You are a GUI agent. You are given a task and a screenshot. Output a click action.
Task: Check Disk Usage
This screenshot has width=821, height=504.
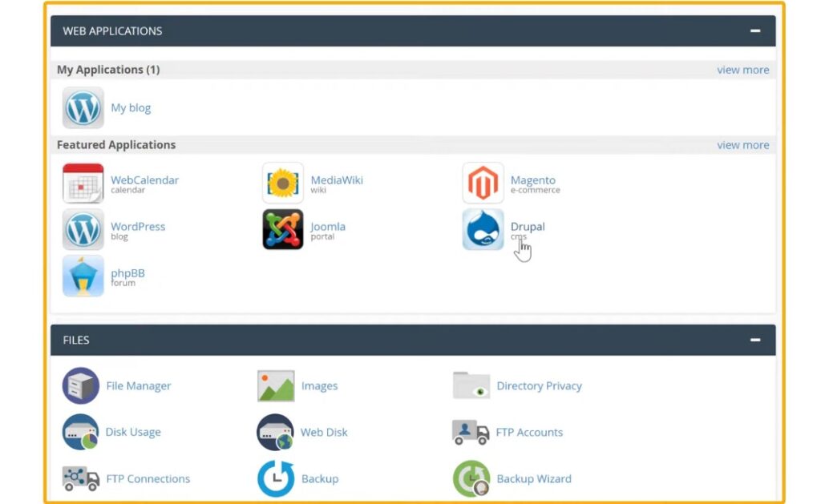(133, 432)
